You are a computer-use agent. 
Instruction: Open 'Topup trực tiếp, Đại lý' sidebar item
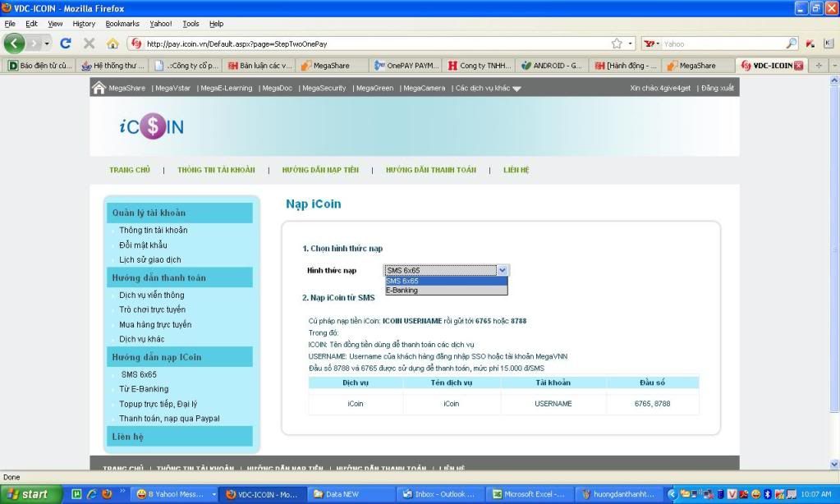[x=158, y=404]
